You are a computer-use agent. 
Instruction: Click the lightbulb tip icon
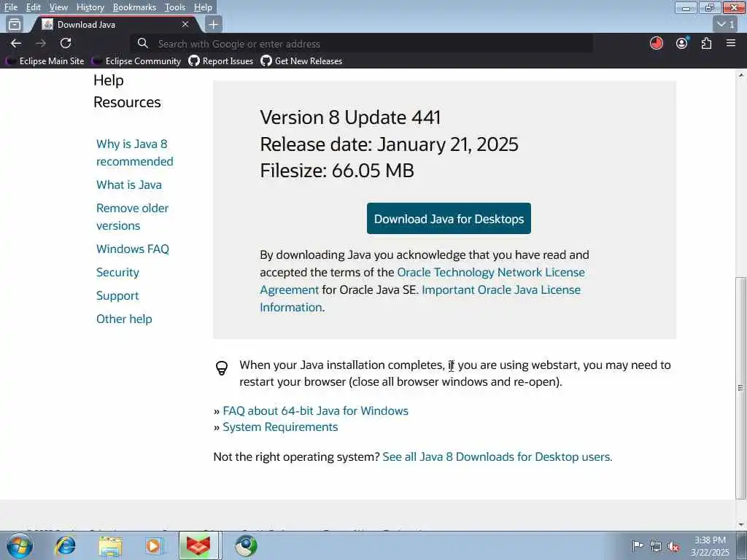(x=222, y=367)
